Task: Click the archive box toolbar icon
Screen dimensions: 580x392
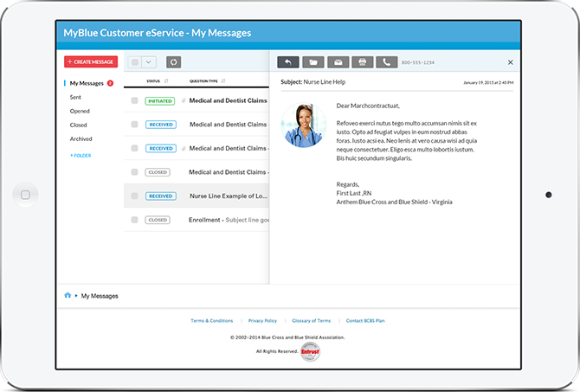Action: (338, 62)
